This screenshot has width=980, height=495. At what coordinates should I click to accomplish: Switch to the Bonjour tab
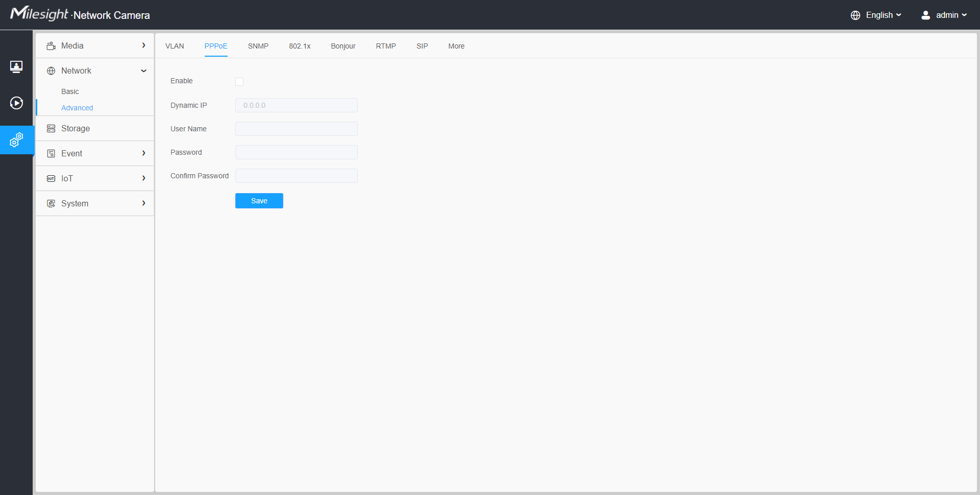click(343, 46)
